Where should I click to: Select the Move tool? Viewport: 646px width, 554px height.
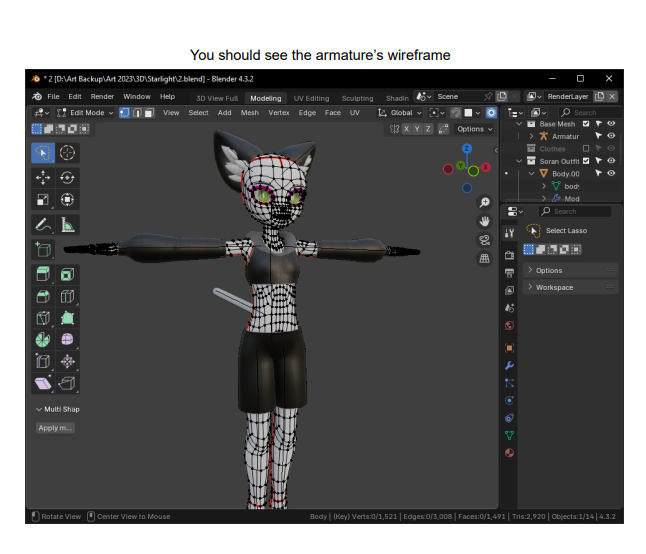(44, 177)
